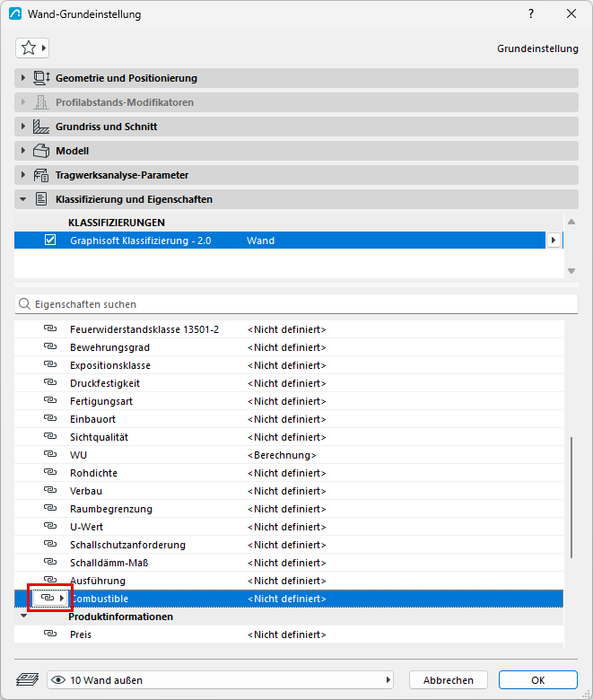Click the Abbrechen button
593x700 pixels.
point(449,680)
